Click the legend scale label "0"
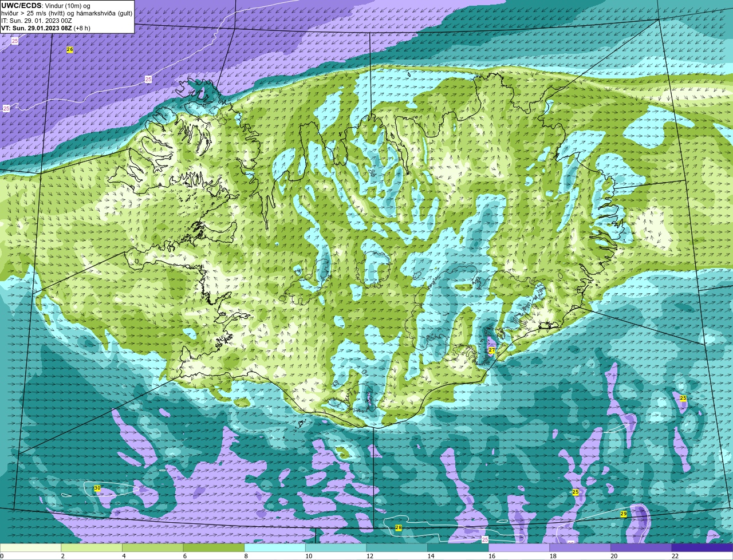The image size is (733, 560). (x=2, y=556)
